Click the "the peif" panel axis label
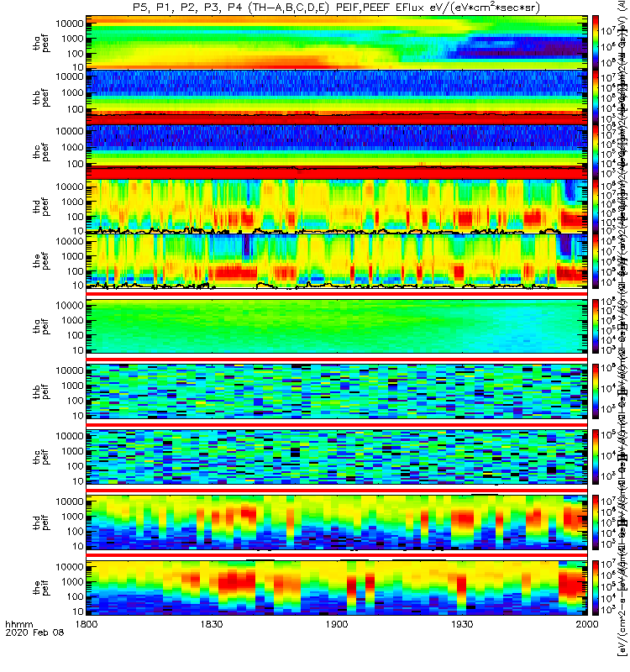 tap(41, 587)
